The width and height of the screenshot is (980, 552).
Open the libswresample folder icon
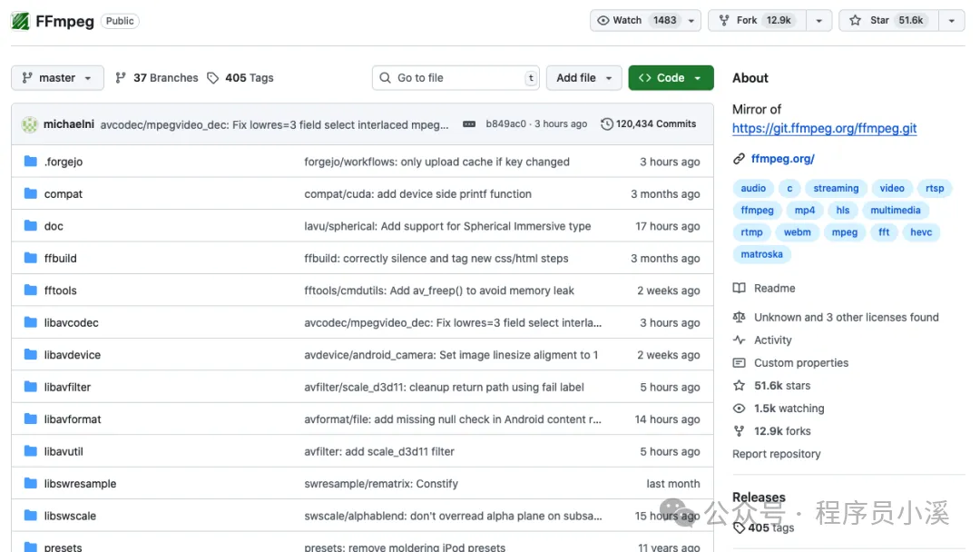click(31, 483)
